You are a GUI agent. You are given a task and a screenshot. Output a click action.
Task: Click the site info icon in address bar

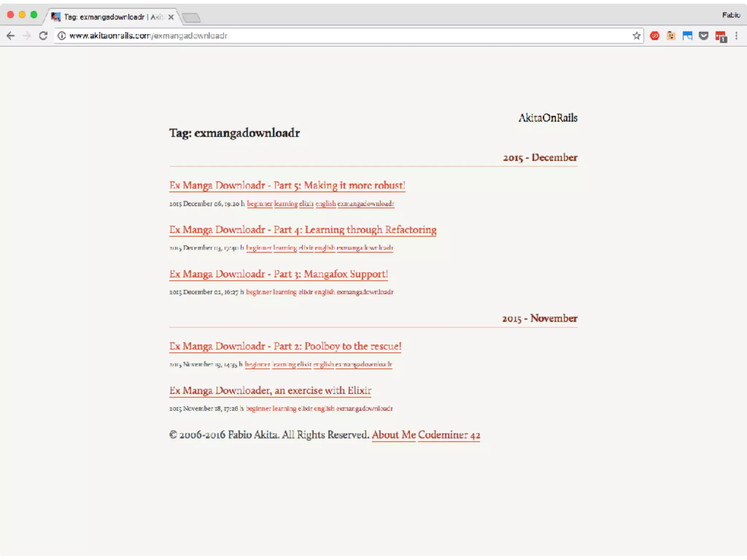point(62,36)
